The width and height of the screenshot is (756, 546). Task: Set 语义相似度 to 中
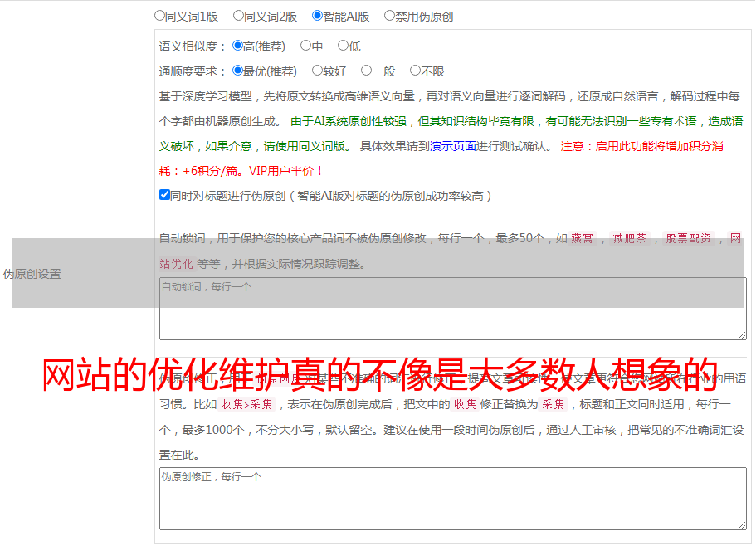(x=305, y=46)
